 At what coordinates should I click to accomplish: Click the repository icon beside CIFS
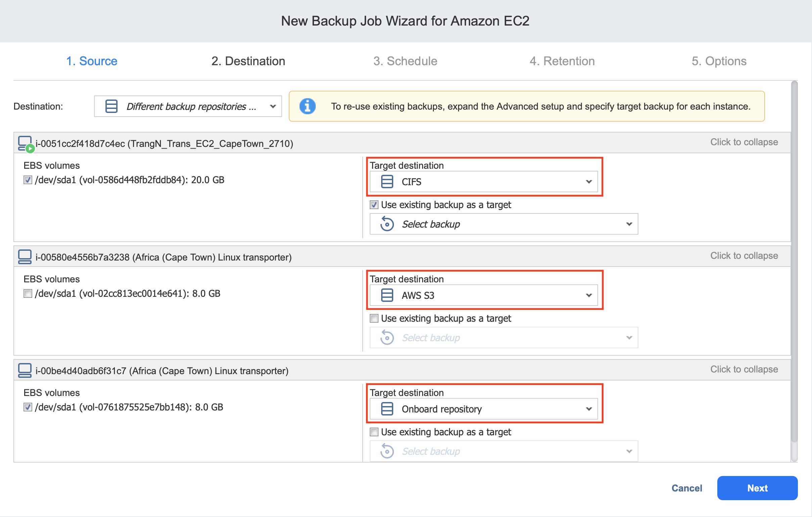(387, 182)
